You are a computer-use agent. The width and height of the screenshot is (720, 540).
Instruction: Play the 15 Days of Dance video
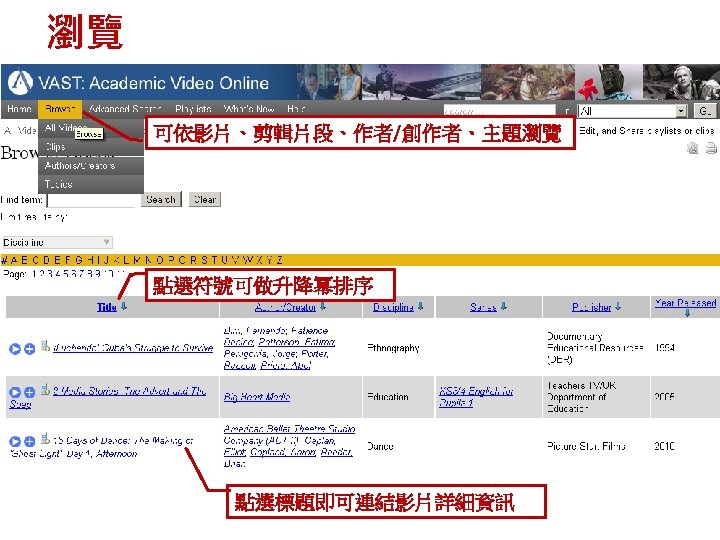(x=15, y=441)
